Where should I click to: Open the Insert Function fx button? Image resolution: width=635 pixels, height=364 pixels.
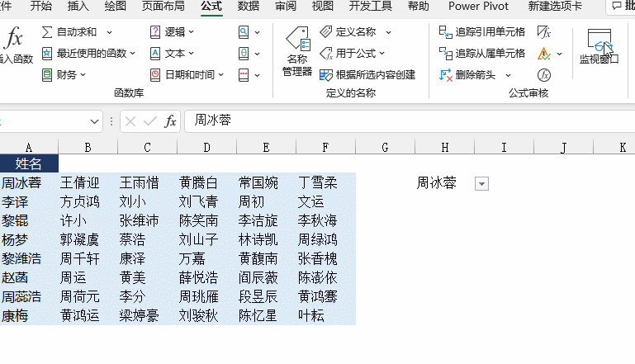point(16,45)
